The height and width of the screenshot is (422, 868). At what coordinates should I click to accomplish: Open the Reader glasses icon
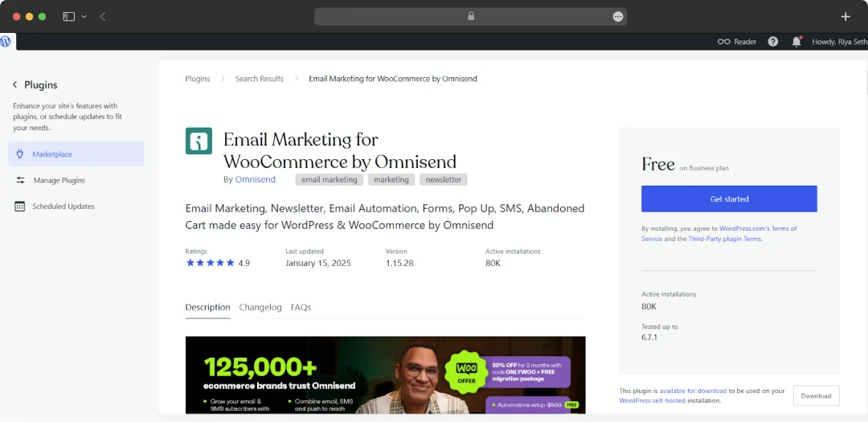point(723,42)
